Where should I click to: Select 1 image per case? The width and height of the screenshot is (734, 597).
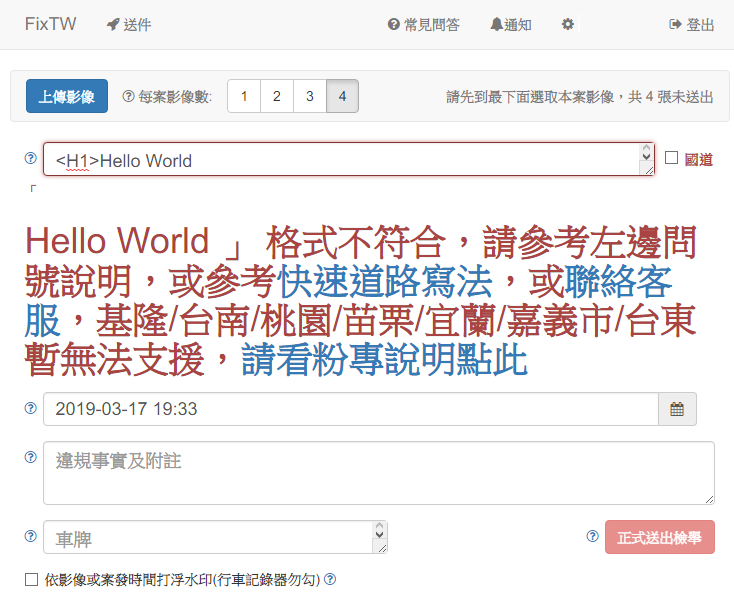pyautogui.click(x=244, y=96)
